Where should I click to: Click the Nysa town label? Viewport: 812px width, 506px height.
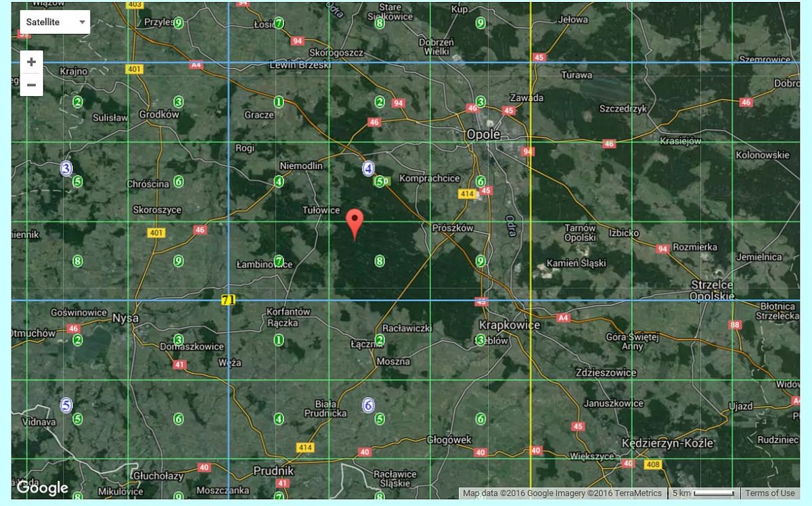tap(125, 317)
